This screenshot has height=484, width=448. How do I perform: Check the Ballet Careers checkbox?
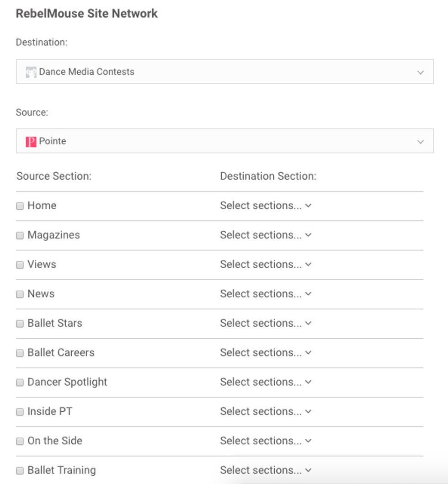coord(20,353)
